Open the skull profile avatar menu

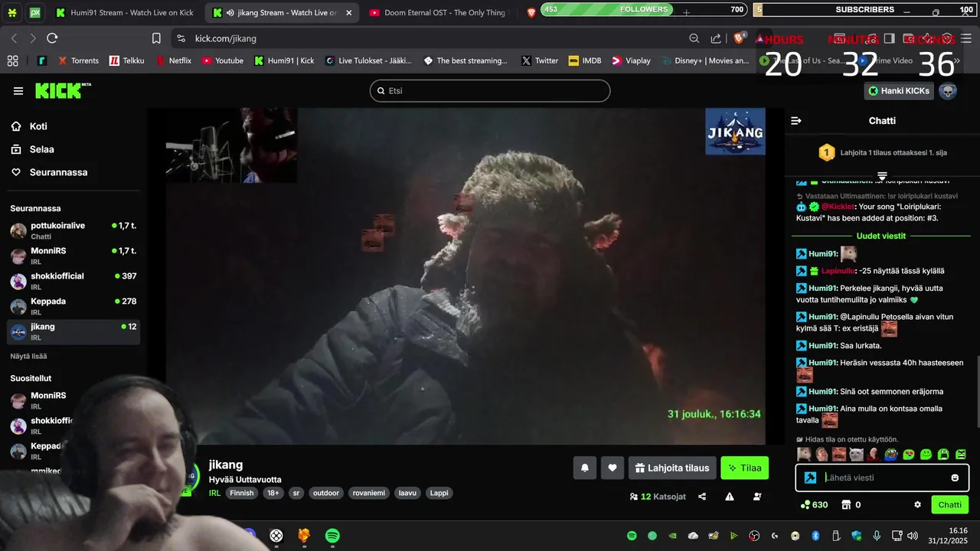[x=948, y=91]
